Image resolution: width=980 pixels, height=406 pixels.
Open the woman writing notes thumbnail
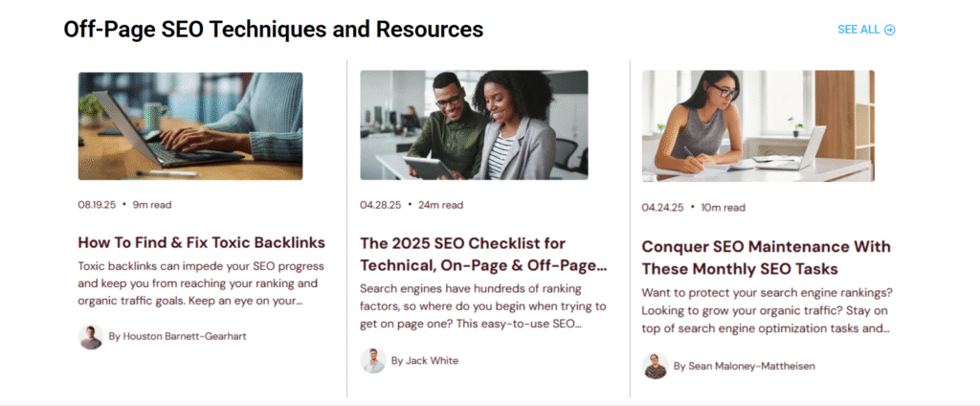click(x=757, y=125)
